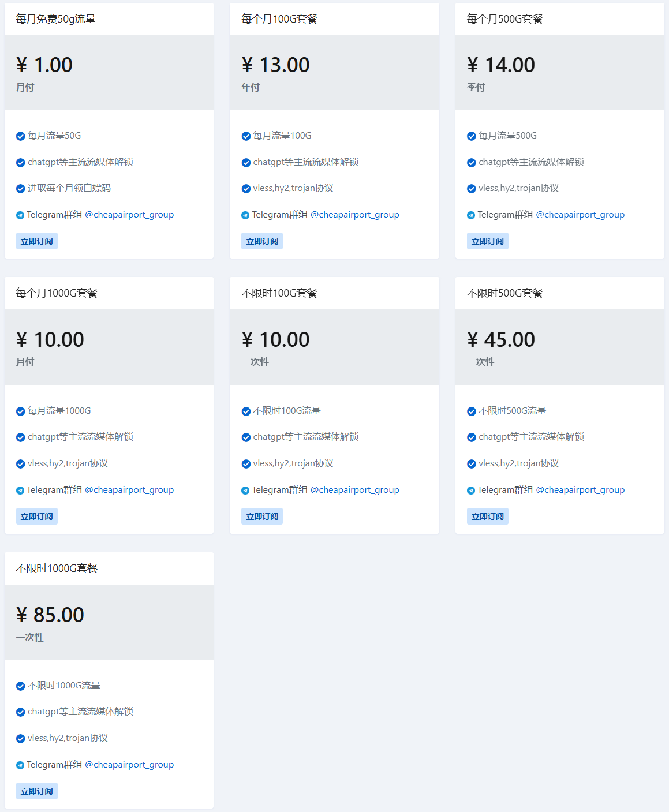Click 立即订阅 for 不限时1000G套餐
Image resolution: width=669 pixels, height=812 pixels.
point(37,791)
